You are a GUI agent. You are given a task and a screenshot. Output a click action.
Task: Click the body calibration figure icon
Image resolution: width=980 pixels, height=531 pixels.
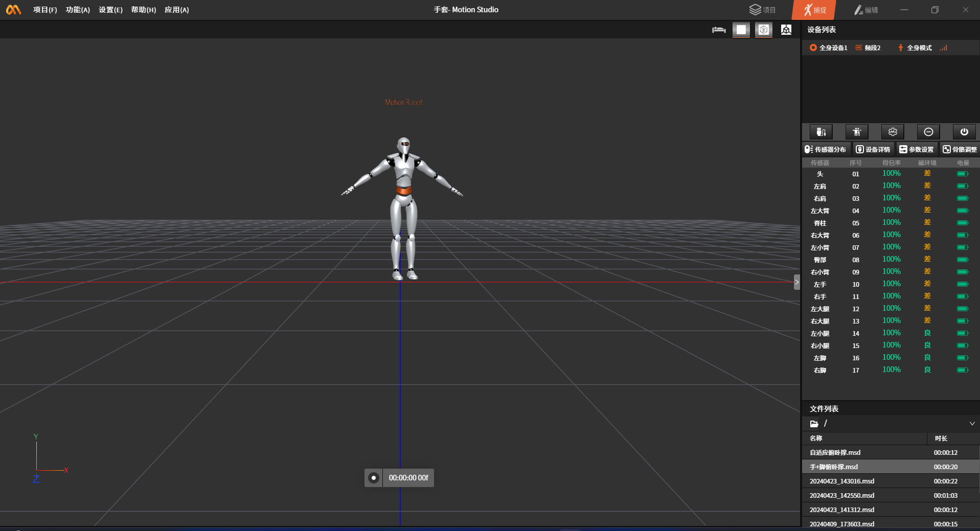tap(857, 132)
